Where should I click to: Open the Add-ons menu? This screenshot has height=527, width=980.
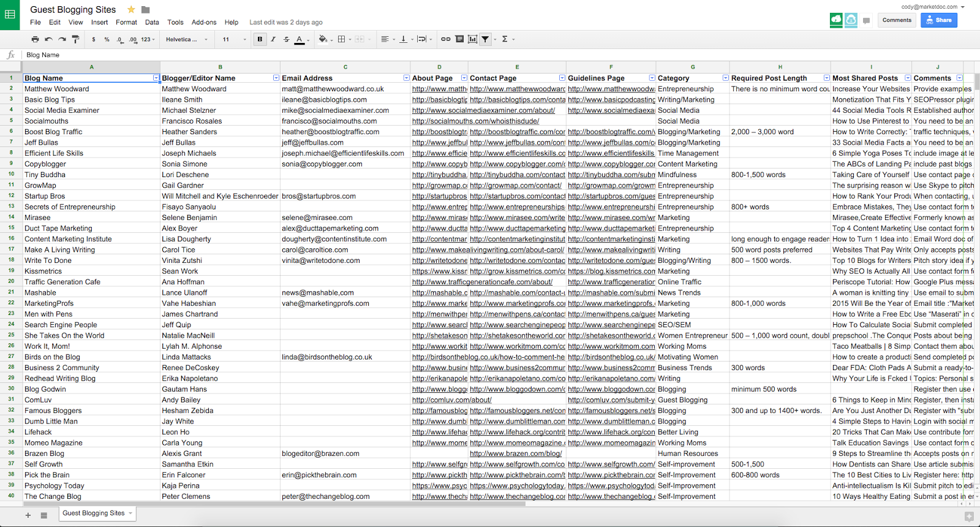pyautogui.click(x=204, y=22)
